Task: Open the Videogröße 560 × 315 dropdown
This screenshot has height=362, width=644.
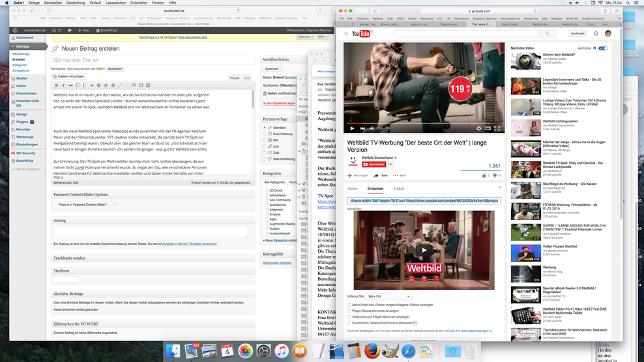Action: coord(389,296)
